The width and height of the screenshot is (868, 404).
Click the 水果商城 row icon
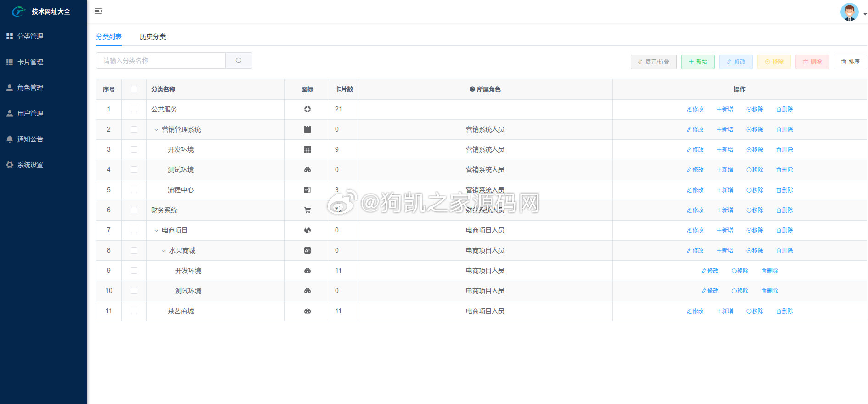[x=308, y=250]
